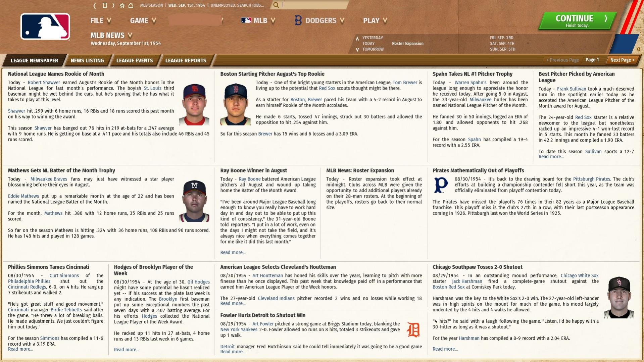Screen dimensions: 644x362
Task: Read more of Chicago Southpaw shutout article
Action: [x=445, y=349]
